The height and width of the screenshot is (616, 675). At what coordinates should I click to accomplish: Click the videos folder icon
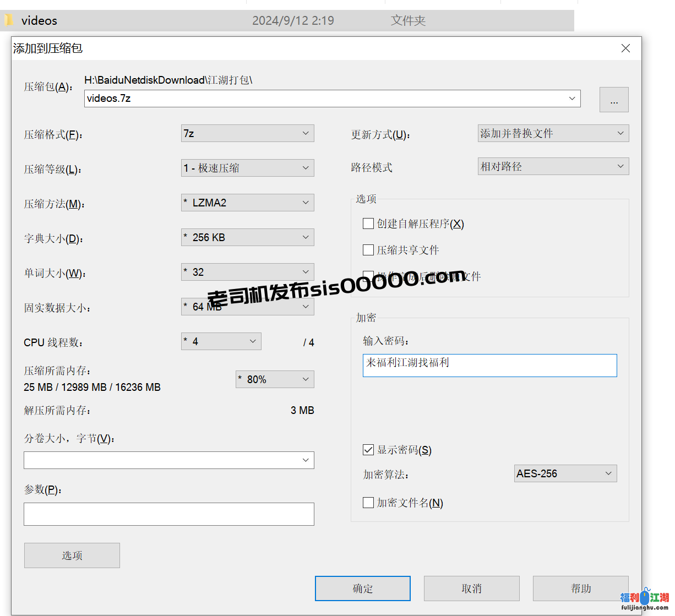(x=8, y=21)
